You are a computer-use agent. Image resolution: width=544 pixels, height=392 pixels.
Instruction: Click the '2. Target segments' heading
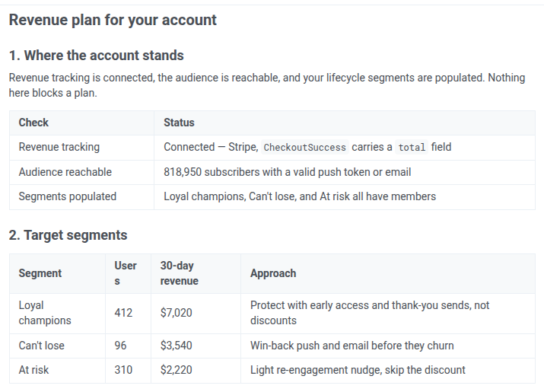tap(68, 235)
